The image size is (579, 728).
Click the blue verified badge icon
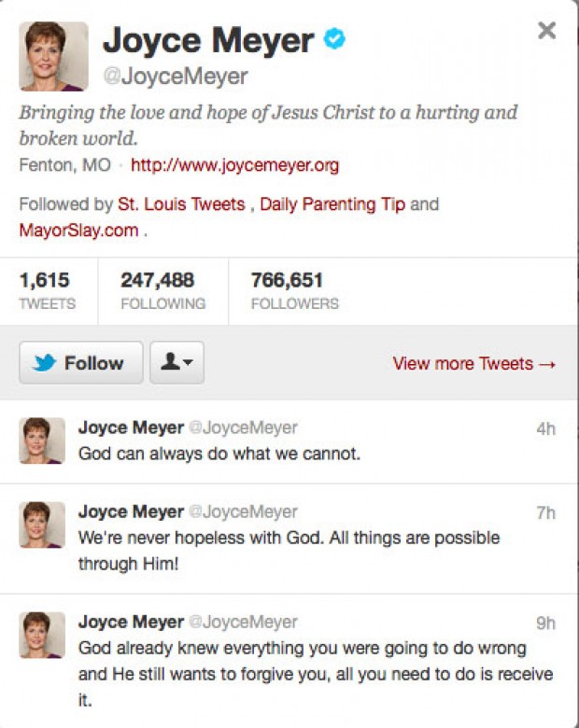pyautogui.click(x=335, y=39)
